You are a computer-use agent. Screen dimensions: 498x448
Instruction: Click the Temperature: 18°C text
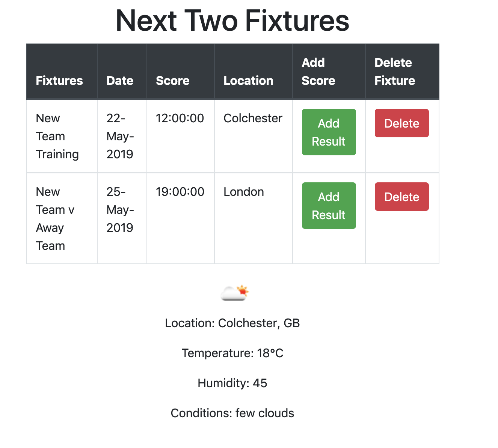(232, 353)
